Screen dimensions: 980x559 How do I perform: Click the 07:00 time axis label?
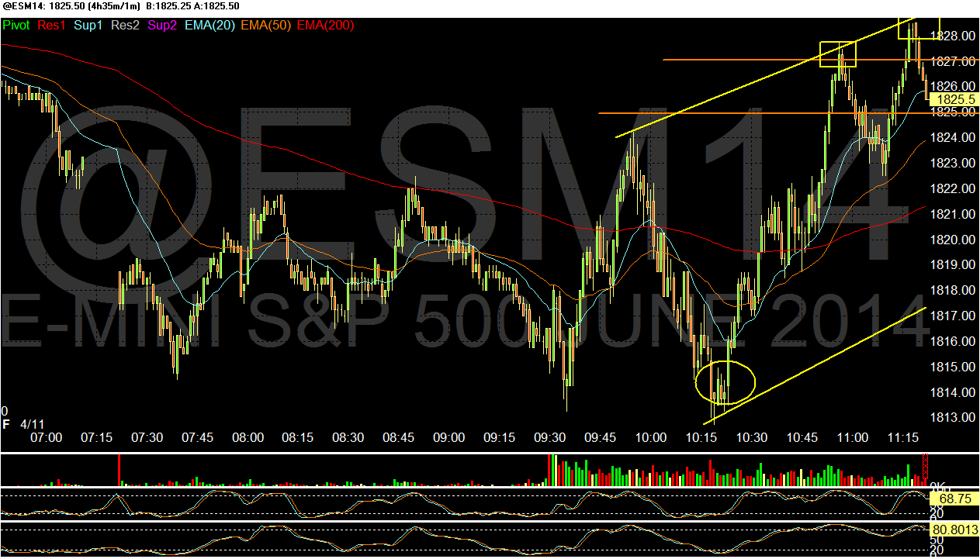pyautogui.click(x=46, y=438)
